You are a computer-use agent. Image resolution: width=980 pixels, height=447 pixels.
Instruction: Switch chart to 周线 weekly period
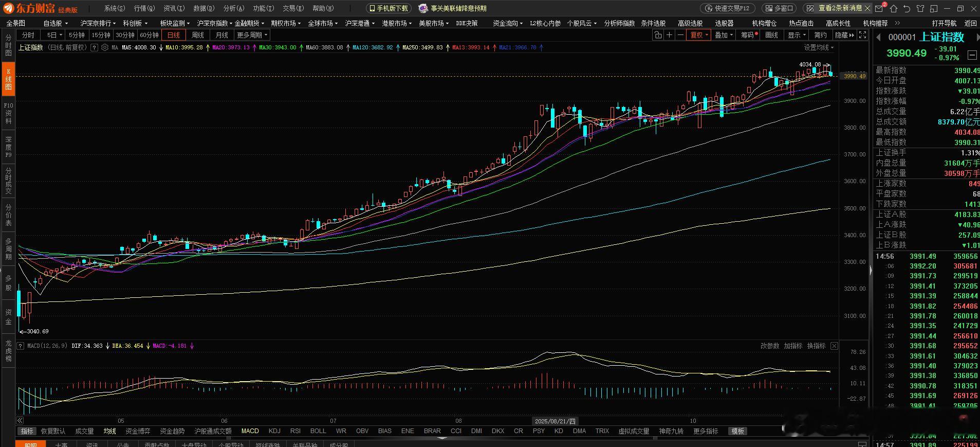[x=198, y=35]
